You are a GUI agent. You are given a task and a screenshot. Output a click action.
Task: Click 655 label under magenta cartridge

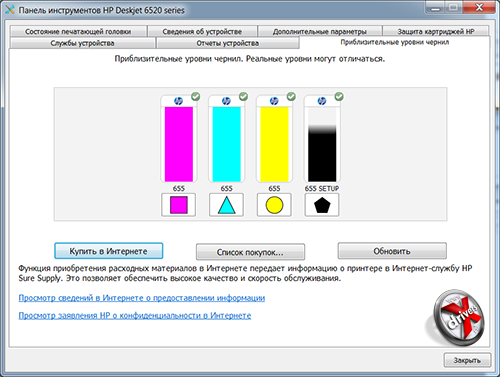pyautogui.click(x=179, y=189)
